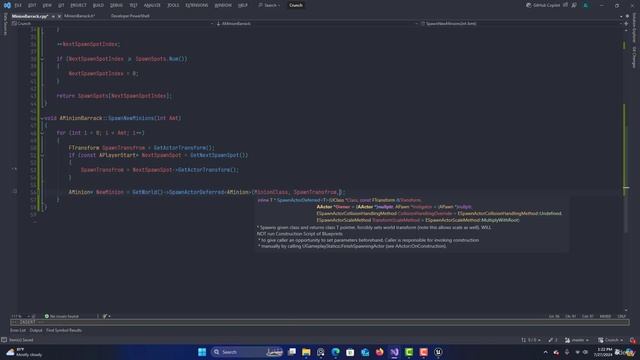640x360 pixels.
Task: Open the Error List tab
Action: 18,330
